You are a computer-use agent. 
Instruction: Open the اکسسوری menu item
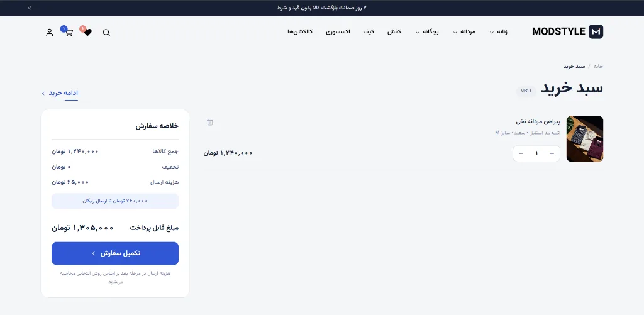[x=338, y=31]
